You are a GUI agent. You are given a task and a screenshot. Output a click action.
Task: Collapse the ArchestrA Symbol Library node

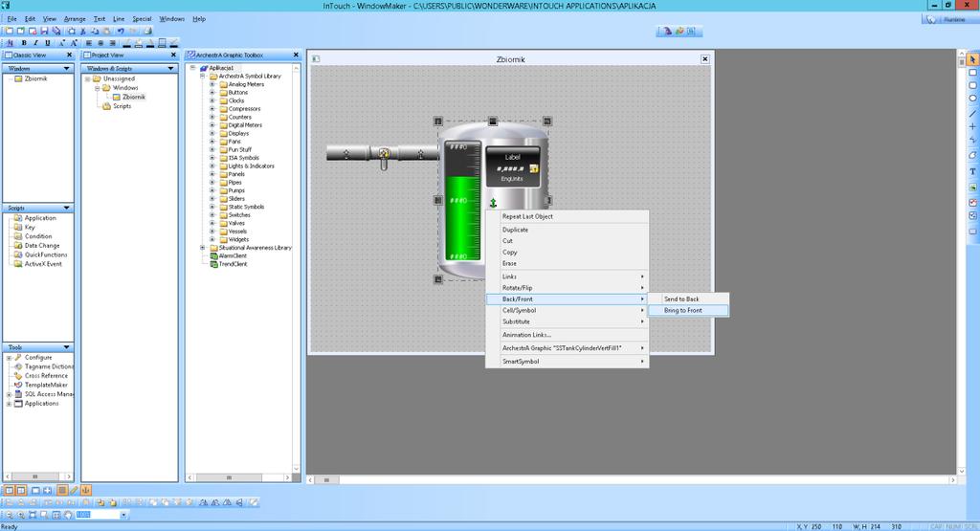coord(203,77)
